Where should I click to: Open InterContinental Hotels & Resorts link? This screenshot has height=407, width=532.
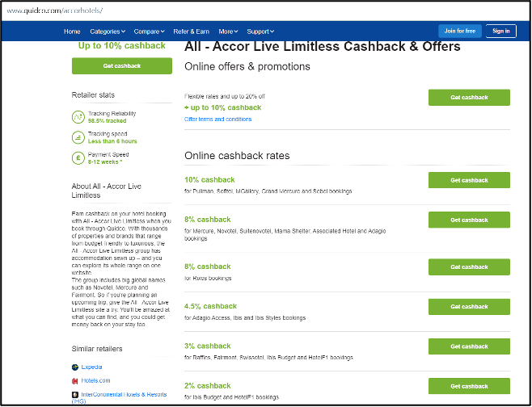pyautogui.click(x=119, y=397)
